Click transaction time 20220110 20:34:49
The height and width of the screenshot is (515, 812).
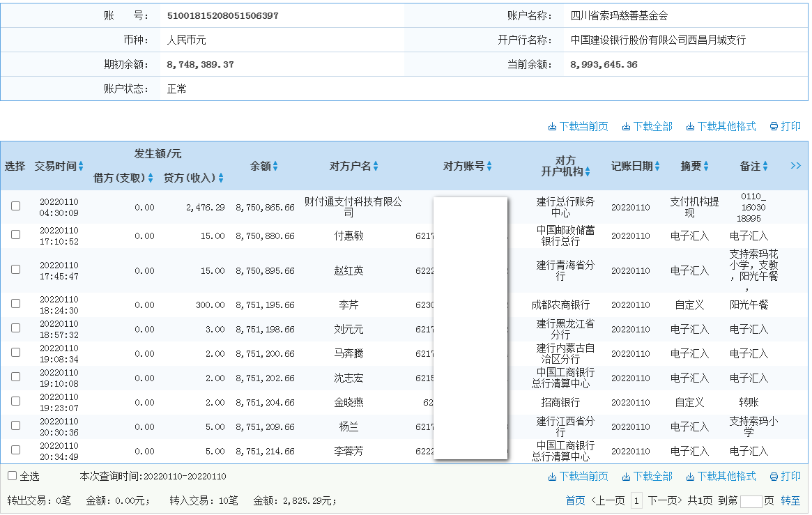[59, 452]
